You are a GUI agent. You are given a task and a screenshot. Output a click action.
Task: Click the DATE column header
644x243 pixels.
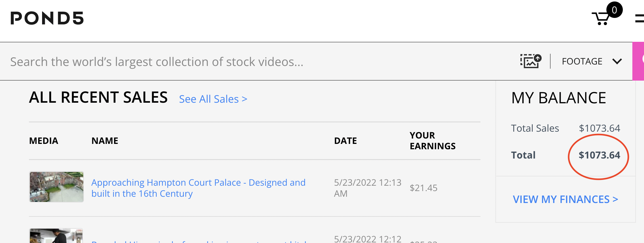(345, 141)
